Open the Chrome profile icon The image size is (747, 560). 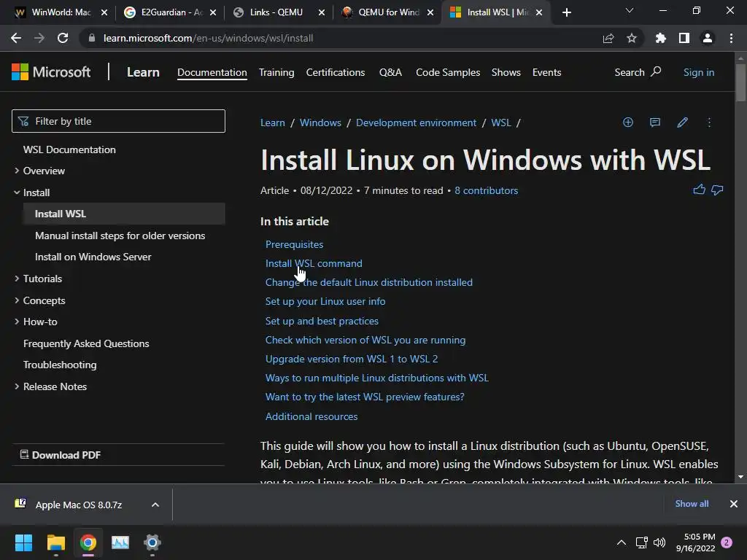pos(708,38)
